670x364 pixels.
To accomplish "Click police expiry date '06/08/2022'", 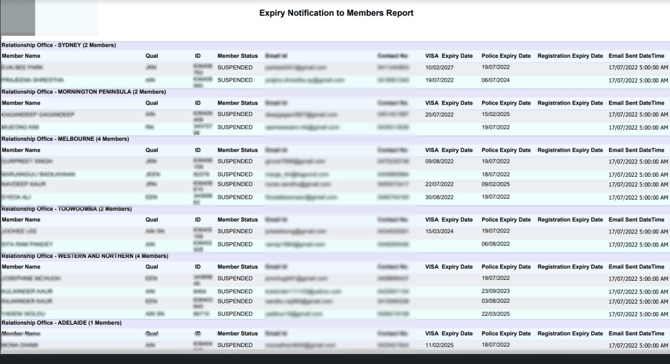I will [x=496, y=244].
